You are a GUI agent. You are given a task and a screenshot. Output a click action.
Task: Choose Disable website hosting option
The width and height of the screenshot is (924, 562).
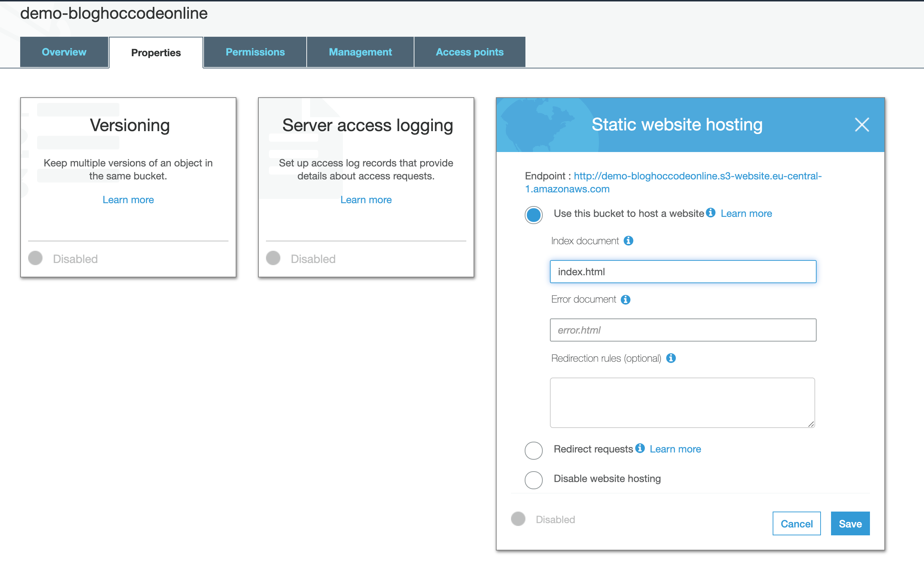tap(533, 480)
